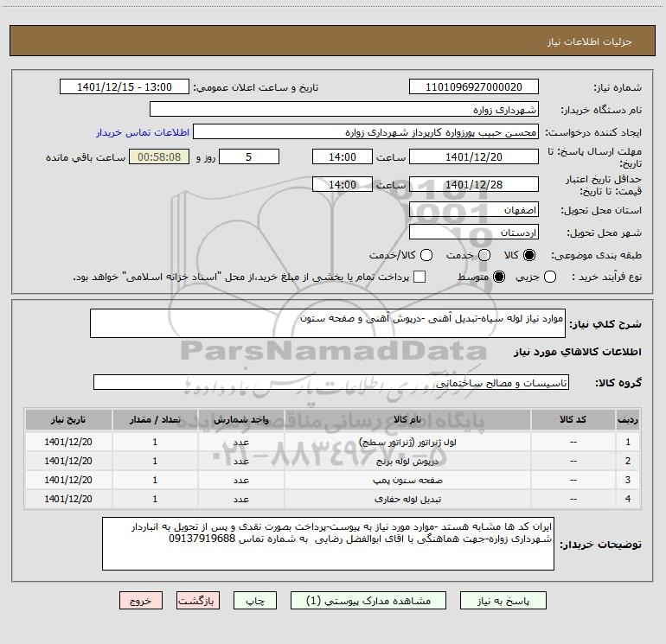Click the announcement date field 1401/12/15 - 13:00
The height and width of the screenshot is (644, 666).
tap(125, 87)
